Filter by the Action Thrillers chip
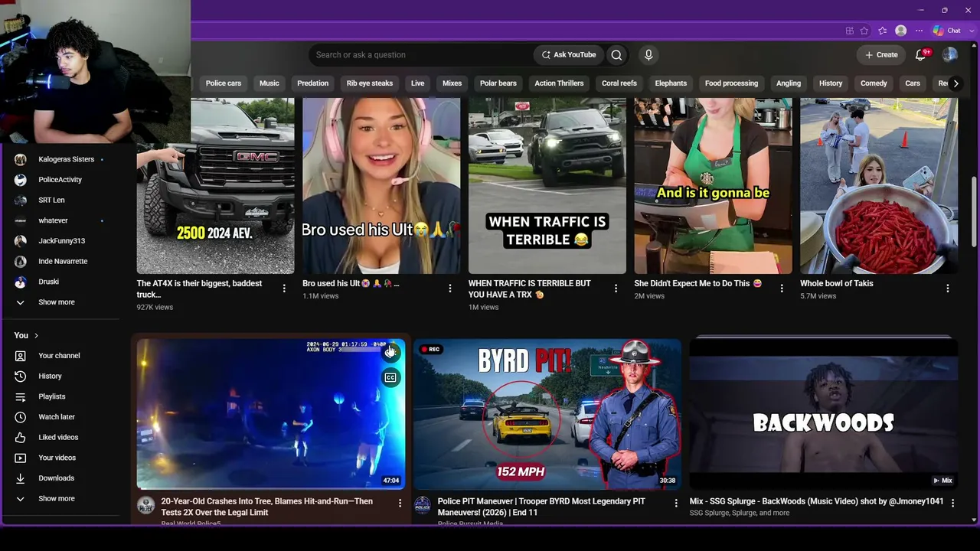The image size is (980, 551). [559, 83]
